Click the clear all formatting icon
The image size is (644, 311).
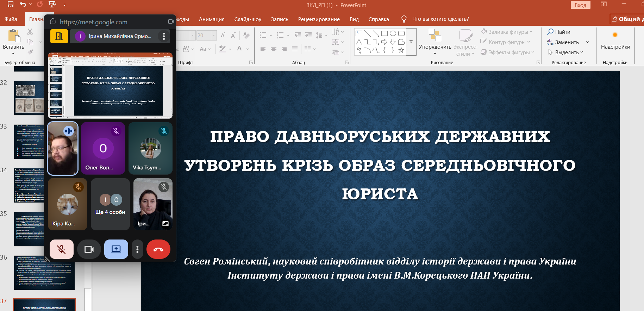coord(246,35)
